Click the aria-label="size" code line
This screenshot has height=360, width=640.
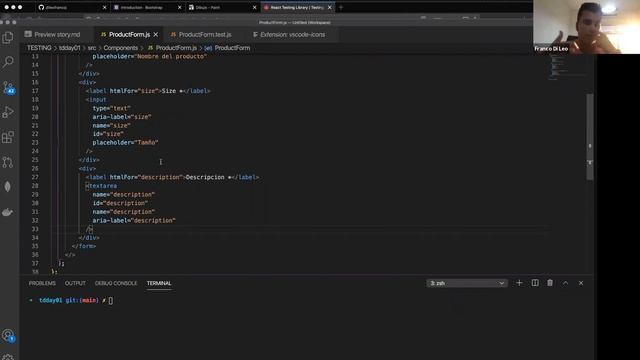[x=122, y=117]
